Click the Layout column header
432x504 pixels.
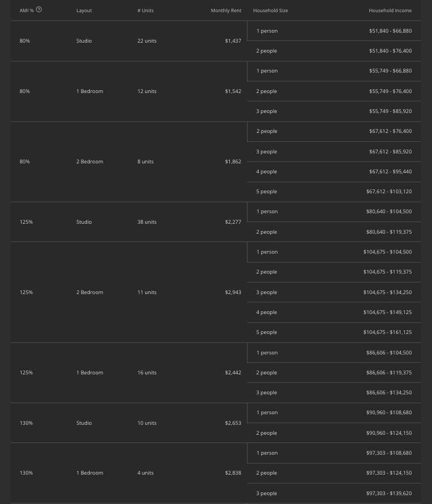[84, 11]
